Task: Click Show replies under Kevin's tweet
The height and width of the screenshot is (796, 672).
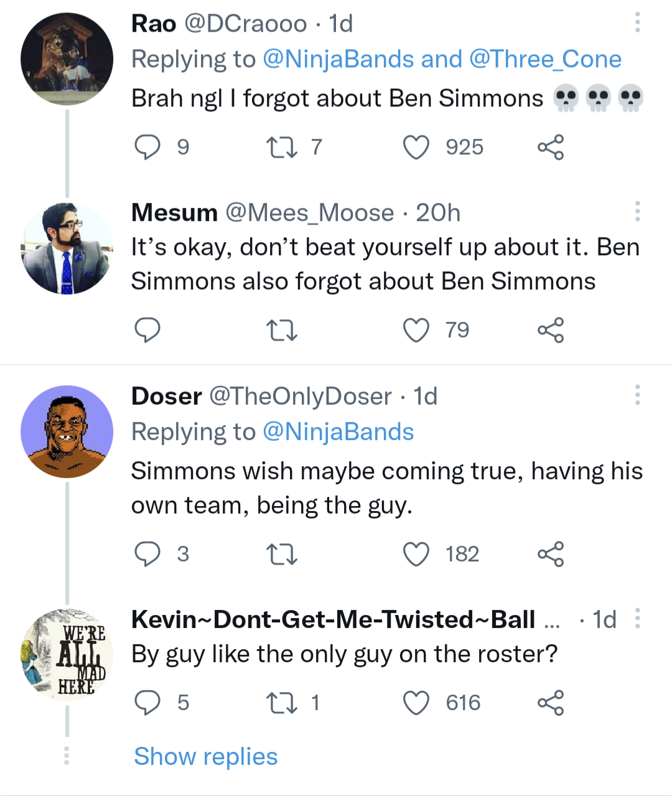Action: (205, 756)
